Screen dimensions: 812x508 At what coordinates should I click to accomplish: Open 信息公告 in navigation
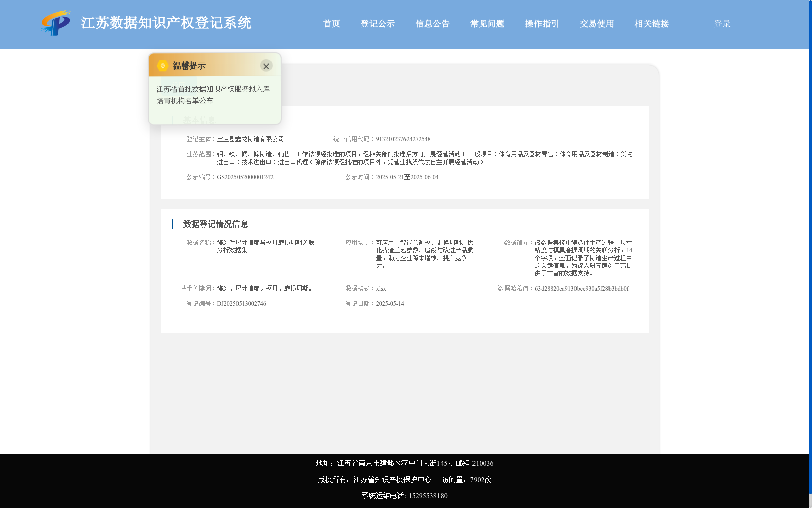pos(432,24)
